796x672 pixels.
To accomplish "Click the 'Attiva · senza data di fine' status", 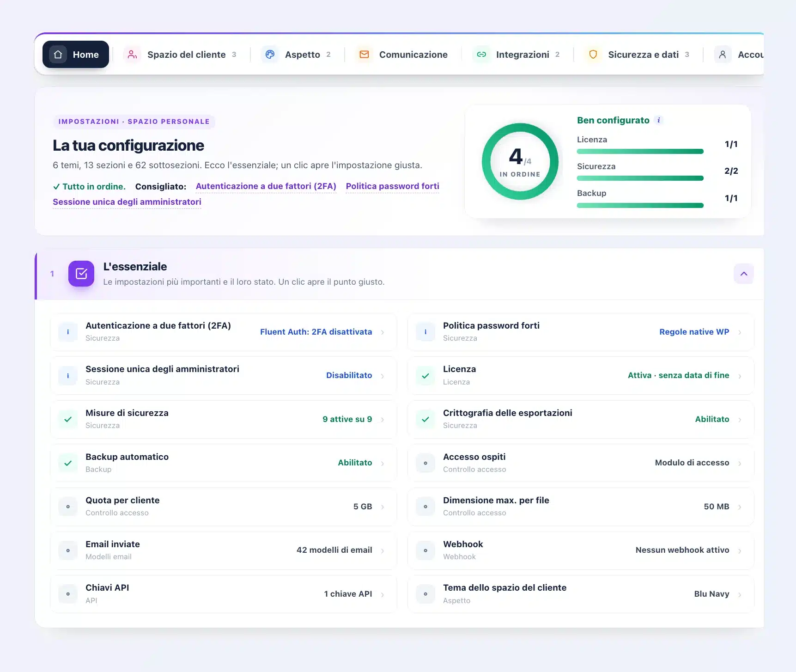I will coord(679,375).
